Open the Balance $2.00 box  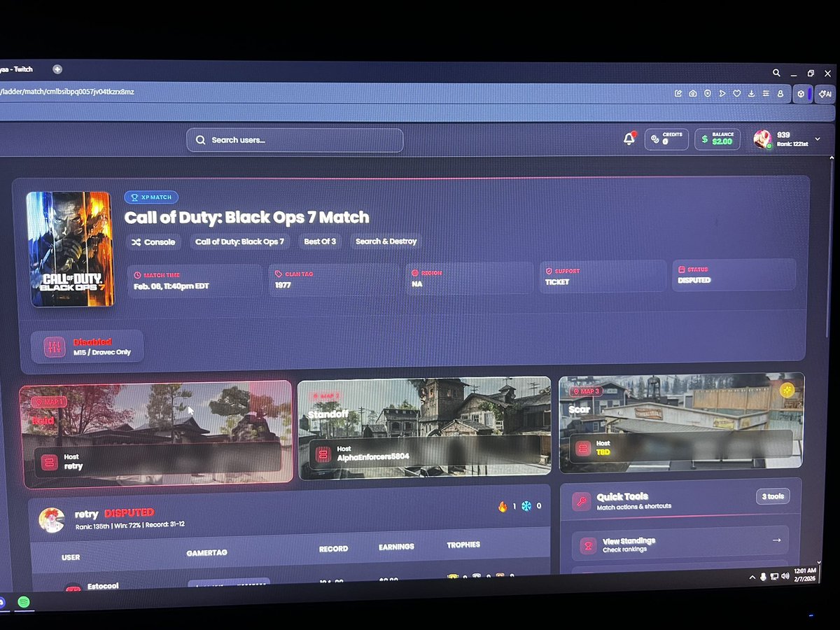pyautogui.click(x=718, y=139)
